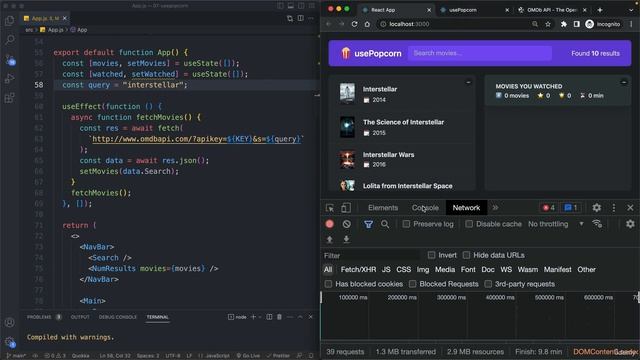Open DevTools settings gear
This screenshot has width=640, height=360.
tap(596, 208)
